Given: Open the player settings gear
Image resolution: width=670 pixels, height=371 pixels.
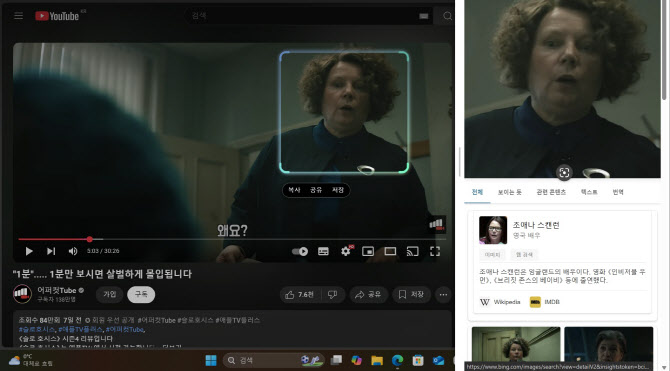Looking at the screenshot, I should tap(346, 251).
